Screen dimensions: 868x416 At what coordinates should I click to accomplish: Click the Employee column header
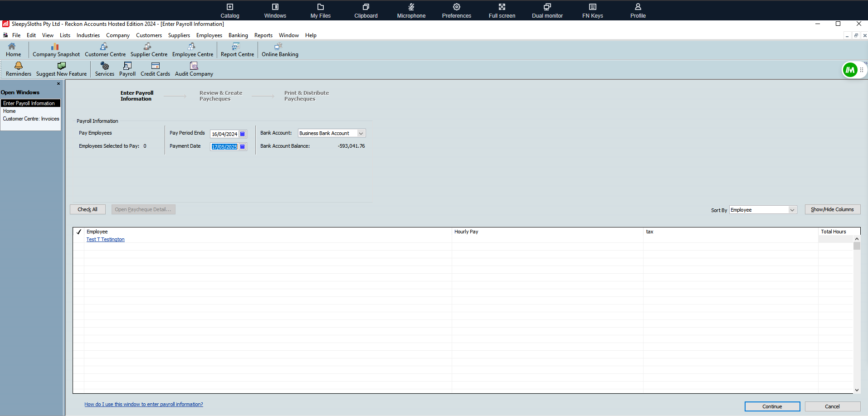click(268, 232)
